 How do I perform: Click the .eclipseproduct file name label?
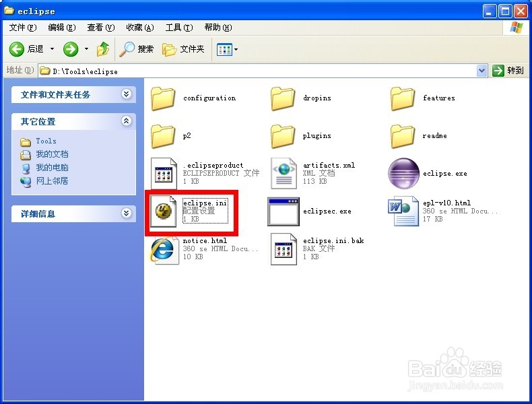(x=213, y=165)
